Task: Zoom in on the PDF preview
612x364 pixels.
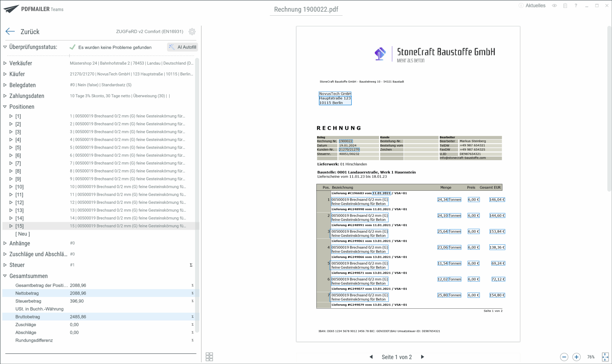Action: tap(576, 357)
